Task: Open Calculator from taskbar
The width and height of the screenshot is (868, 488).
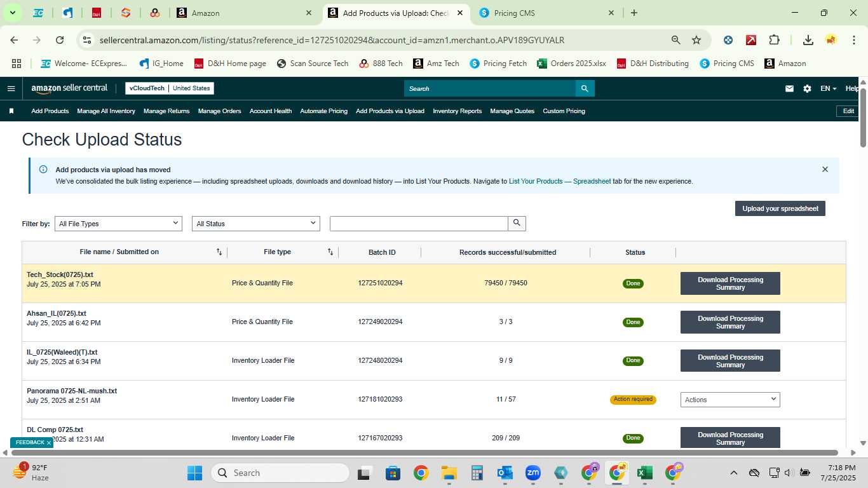Action: coord(477,473)
